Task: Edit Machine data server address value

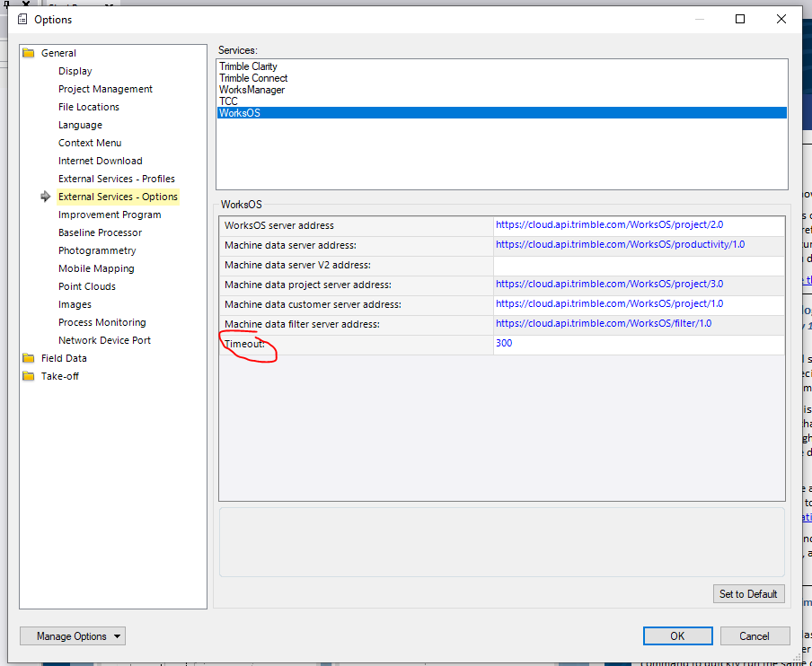Action: point(639,245)
